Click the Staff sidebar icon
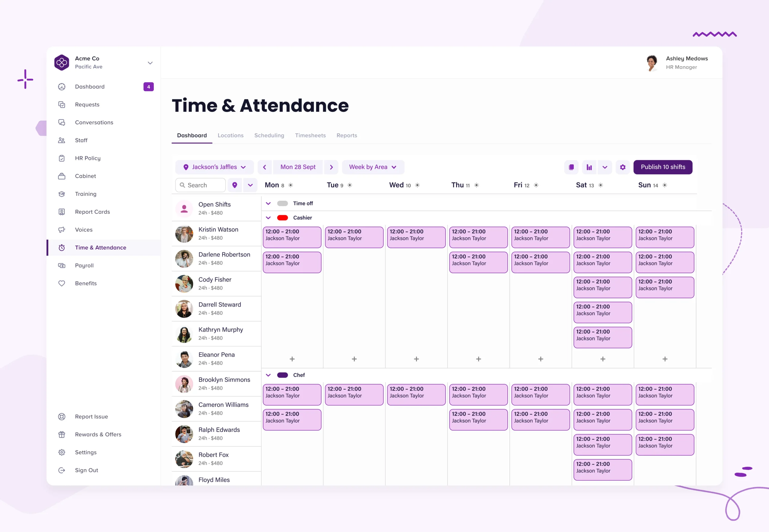Viewport: 769px width, 532px height. (x=63, y=140)
